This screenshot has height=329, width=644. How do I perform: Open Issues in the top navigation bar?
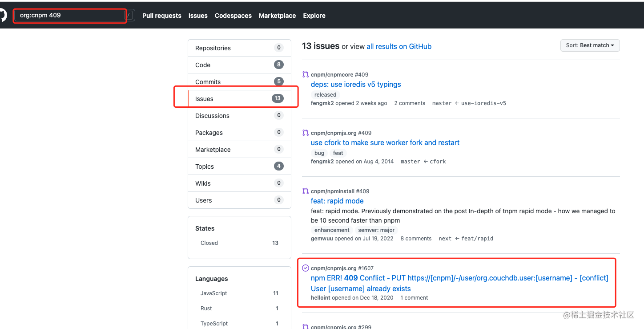tap(198, 16)
